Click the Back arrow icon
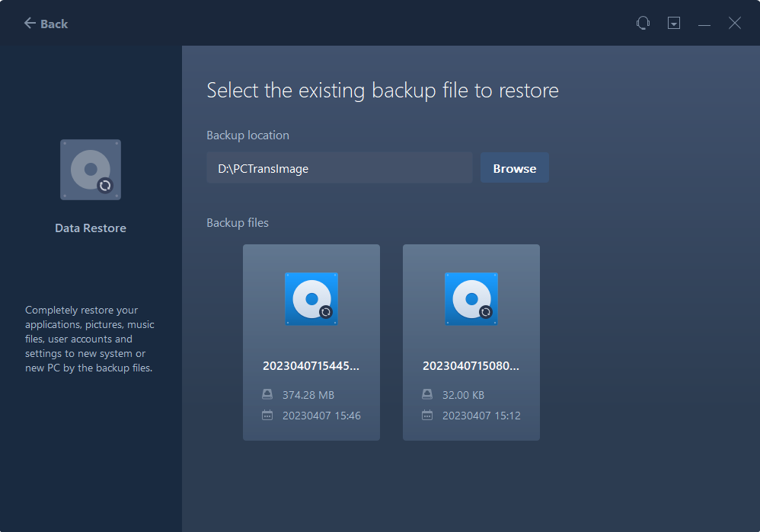 click(x=30, y=24)
